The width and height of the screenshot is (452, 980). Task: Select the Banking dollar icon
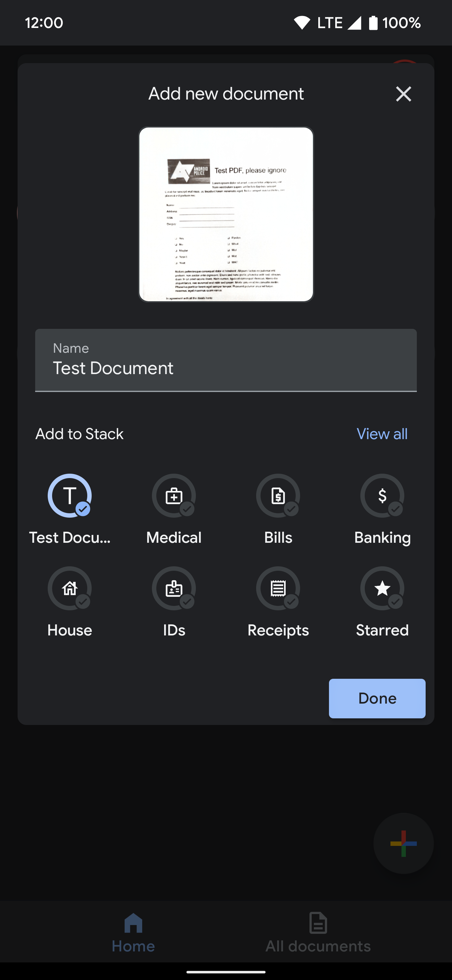point(382,496)
